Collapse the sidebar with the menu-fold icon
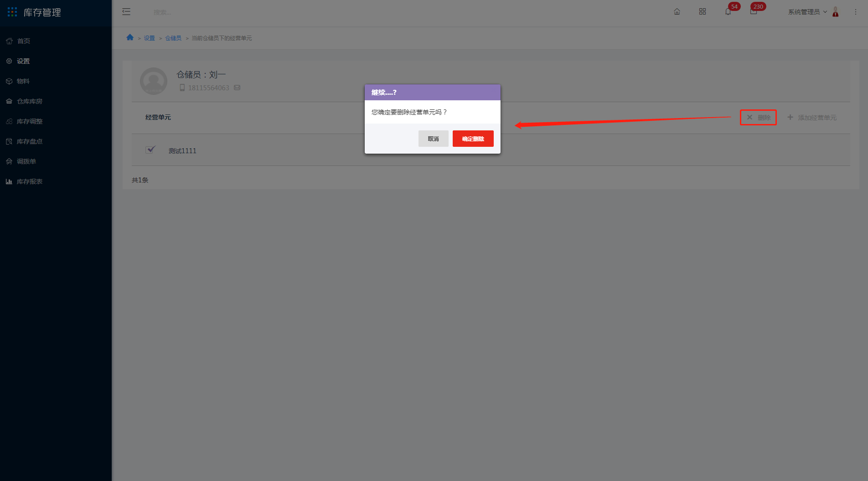This screenshot has width=868, height=481. click(x=126, y=12)
